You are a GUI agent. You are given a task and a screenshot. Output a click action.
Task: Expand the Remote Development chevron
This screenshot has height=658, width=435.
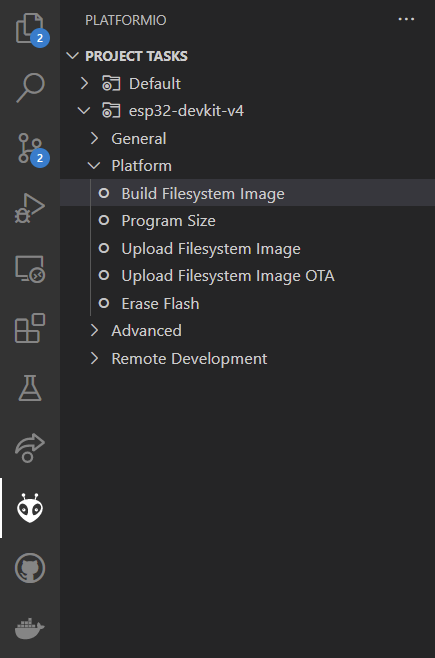pos(94,358)
